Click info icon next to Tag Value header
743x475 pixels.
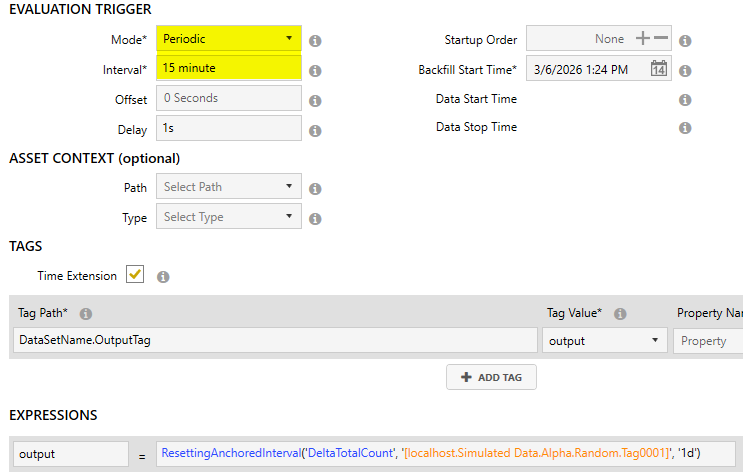tap(620, 313)
